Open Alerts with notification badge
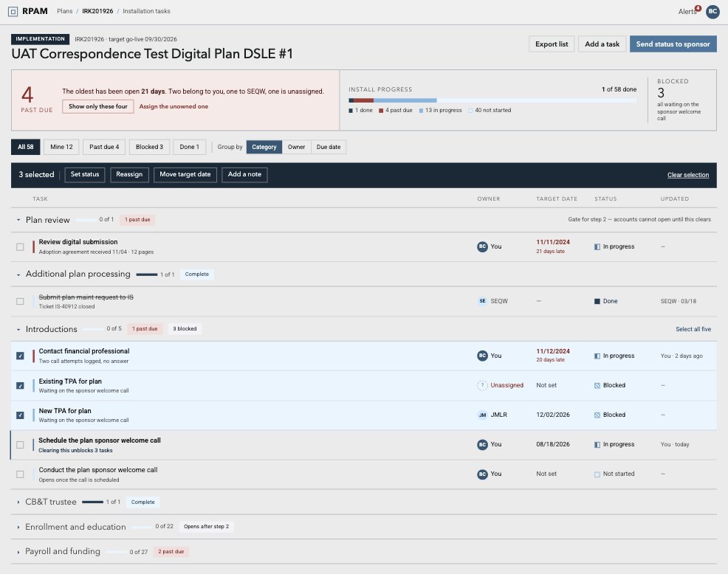Viewport: 728px width, 574px height. [690, 11]
